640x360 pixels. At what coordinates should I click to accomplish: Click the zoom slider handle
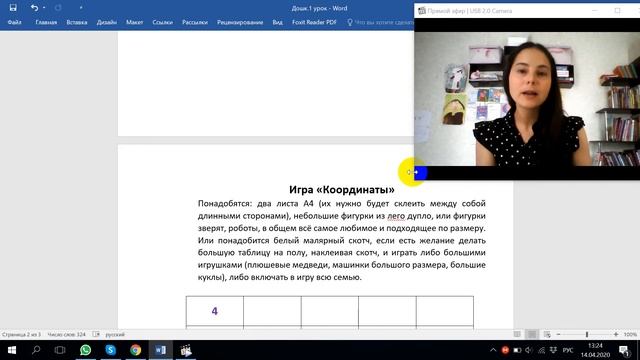[587, 334]
